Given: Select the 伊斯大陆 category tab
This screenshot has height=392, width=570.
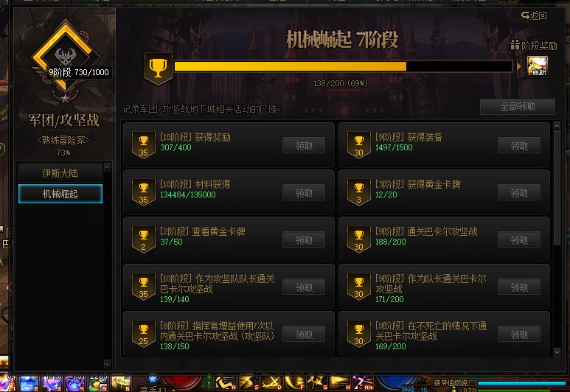Looking at the screenshot, I should (60, 173).
